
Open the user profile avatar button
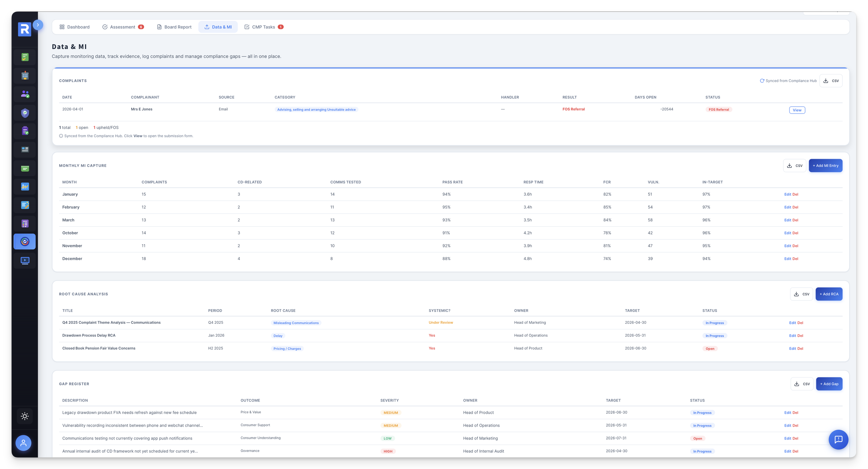(23, 443)
